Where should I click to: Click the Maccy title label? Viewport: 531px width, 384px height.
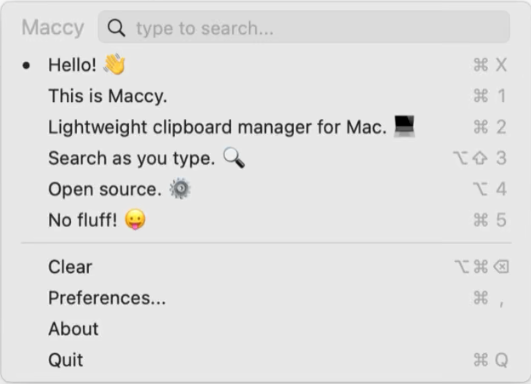(x=53, y=28)
